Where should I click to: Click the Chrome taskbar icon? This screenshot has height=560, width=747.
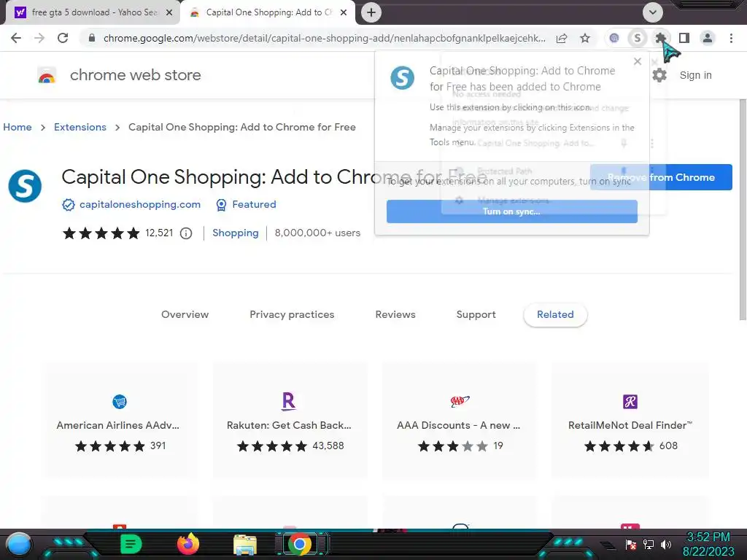300,544
